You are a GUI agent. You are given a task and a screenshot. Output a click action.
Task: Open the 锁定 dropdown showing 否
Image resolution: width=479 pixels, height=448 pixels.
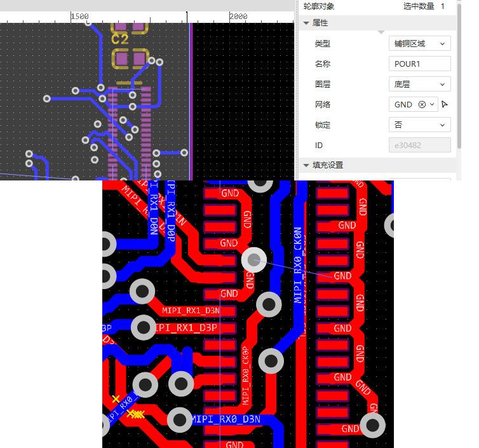(x=419, y=125)
